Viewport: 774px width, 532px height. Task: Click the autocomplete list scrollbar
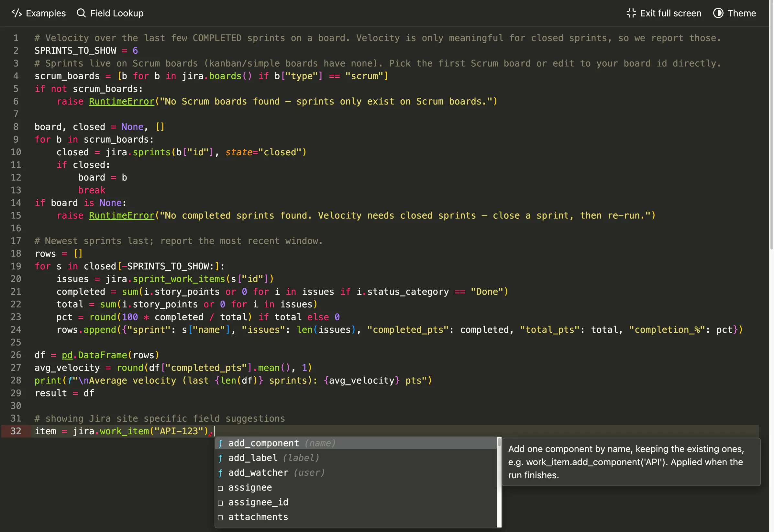point(499,482)
